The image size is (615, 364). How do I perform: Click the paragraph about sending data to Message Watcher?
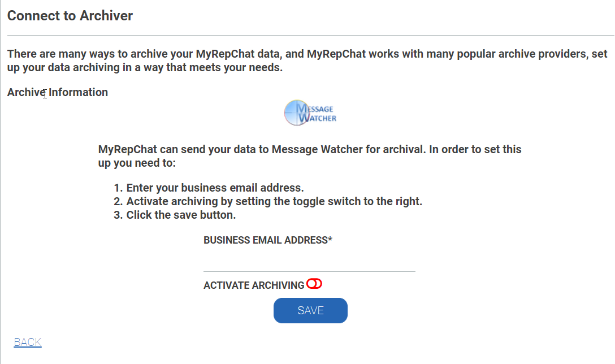coord(309,156)
